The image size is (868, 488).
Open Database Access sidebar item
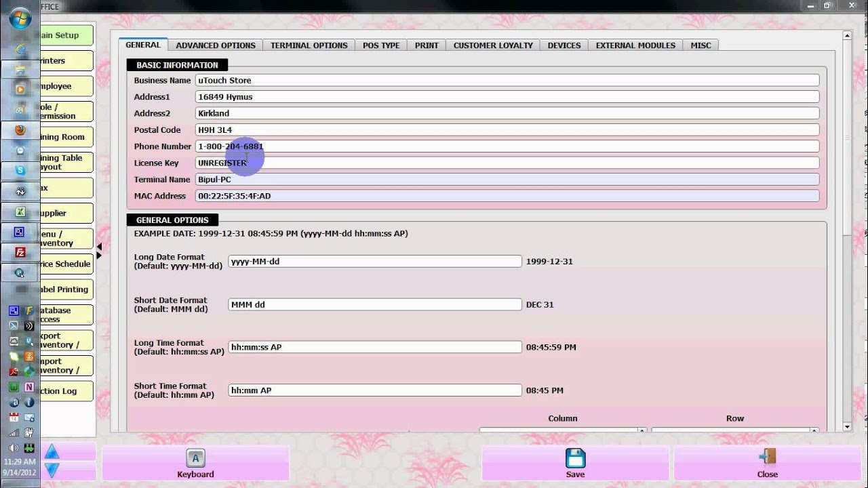66,314
